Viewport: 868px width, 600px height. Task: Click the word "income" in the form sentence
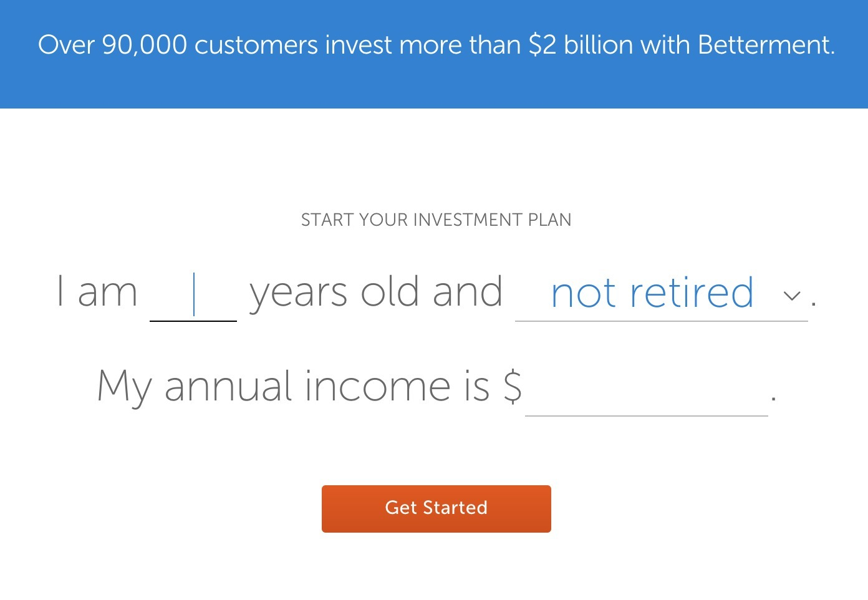379,387
